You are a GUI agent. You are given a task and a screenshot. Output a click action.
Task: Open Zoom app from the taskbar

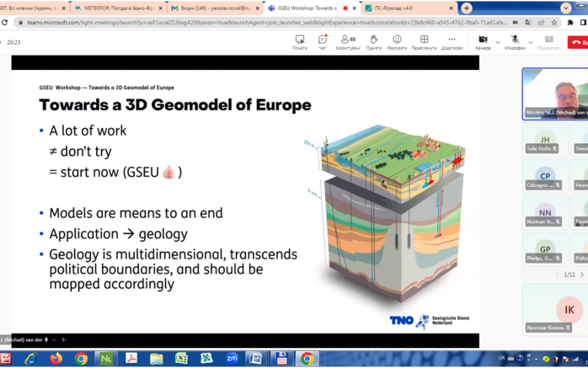pos(232,359)
